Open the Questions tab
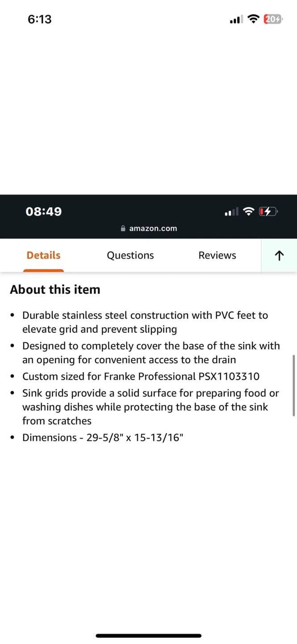This screenshot has width=297, height=644. coord(130,255)
